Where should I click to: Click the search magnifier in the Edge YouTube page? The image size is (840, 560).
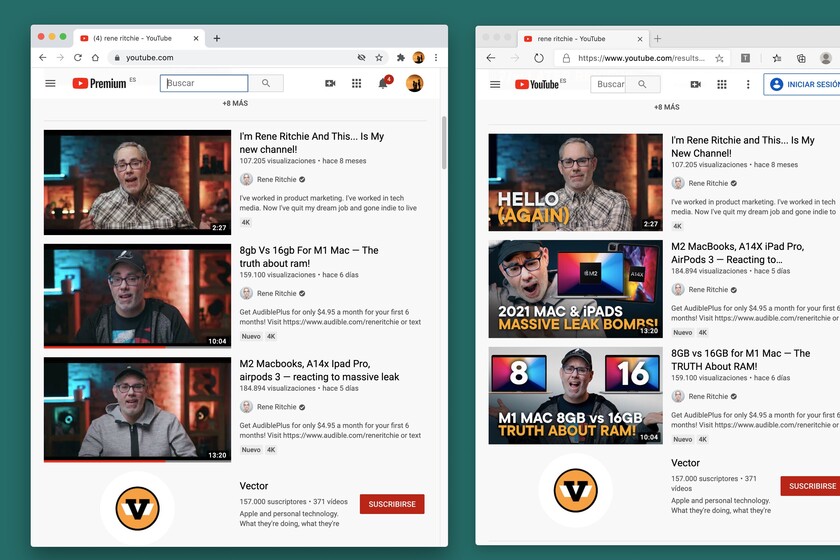642,84
